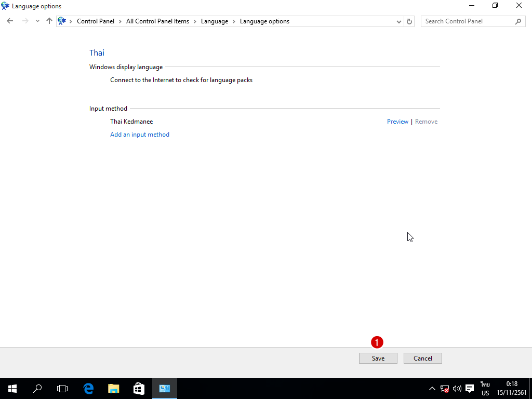
Task: Click the volume speaker tray icon
Action: click(x=457, y=388)
